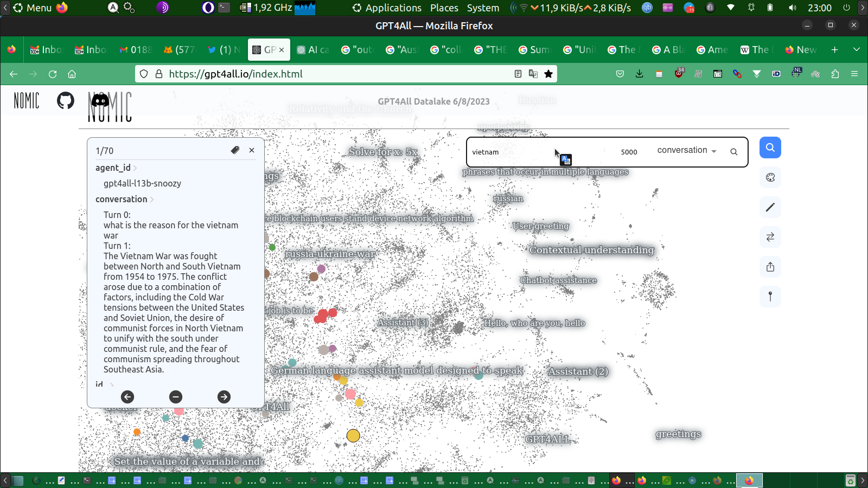868x488 pixels.
Task: Switch to the 'AI ca' tab
Action: [313, 49]
